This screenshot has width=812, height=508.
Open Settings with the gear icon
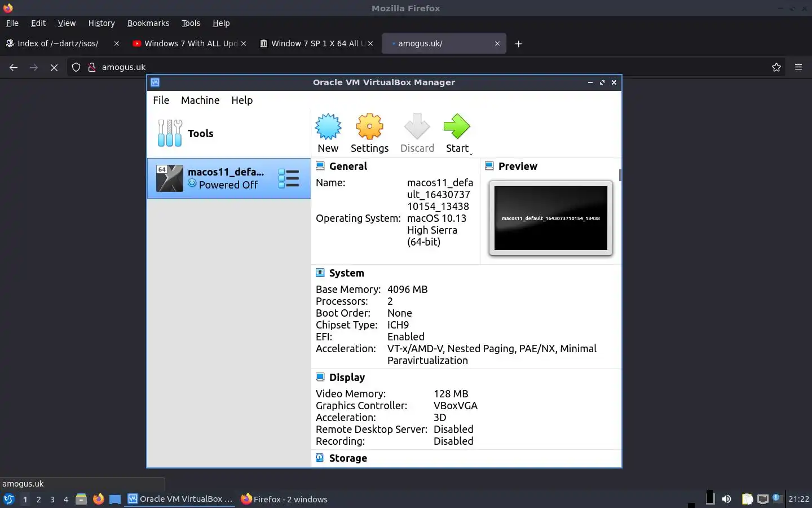pos(369,126)
